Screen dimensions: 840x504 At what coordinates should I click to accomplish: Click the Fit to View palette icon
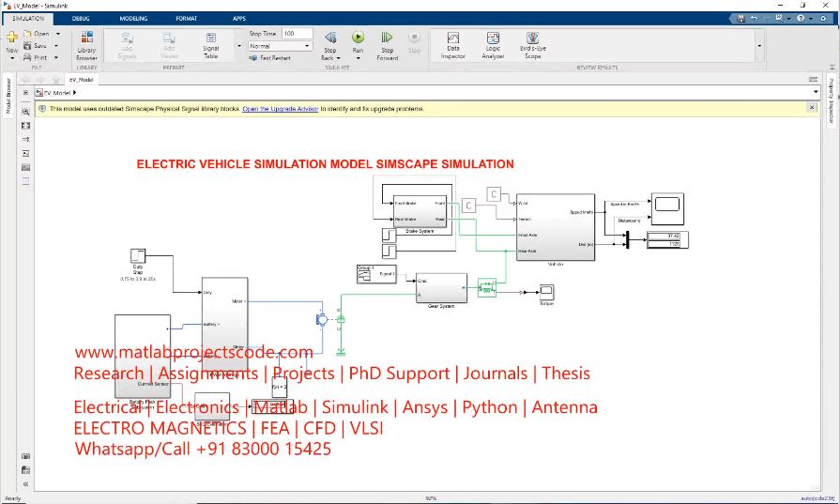pyautogui.click(x=25, y=124)
